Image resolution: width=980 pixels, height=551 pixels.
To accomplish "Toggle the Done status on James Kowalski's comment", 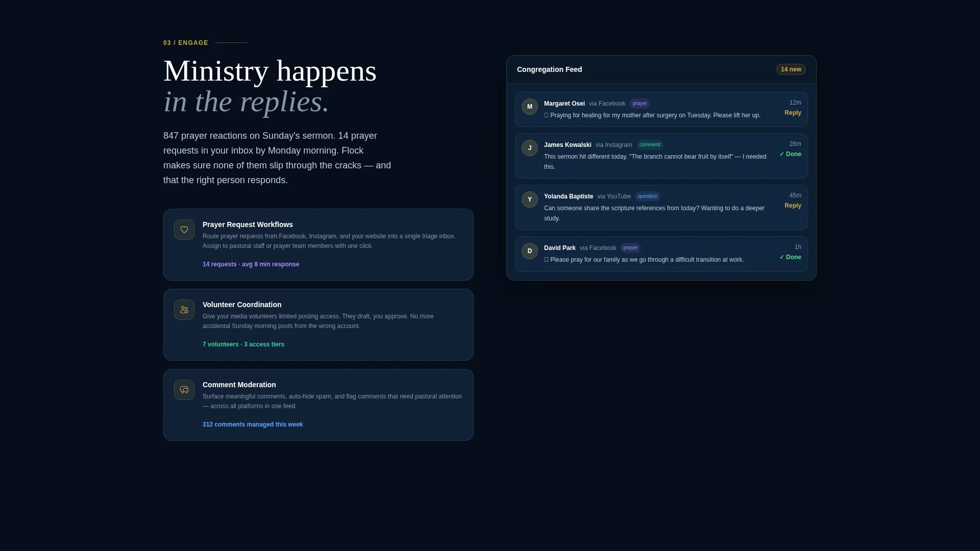I will click(x=790, y=154).
